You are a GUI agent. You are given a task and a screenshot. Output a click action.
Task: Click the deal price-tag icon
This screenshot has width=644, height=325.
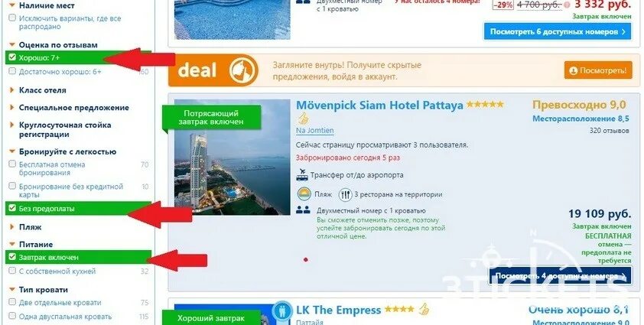pyautogui.click(x=243, y=70)
